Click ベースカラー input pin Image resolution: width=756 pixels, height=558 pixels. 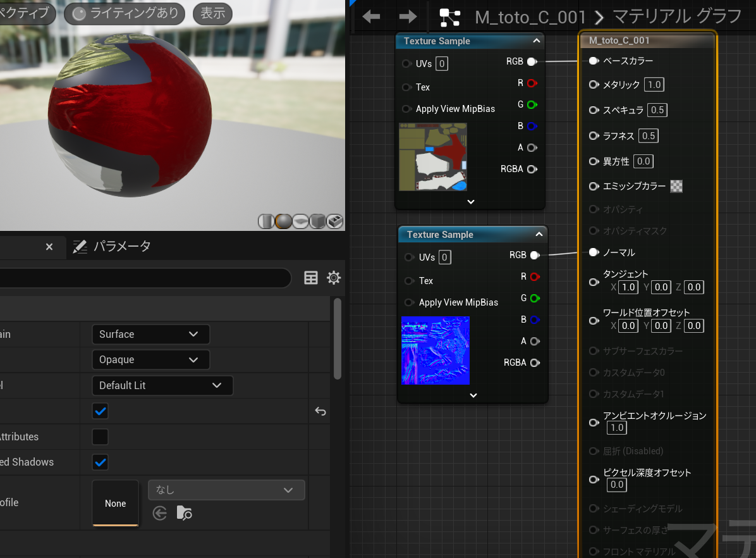pyautogui.click(x=594, y=61)
